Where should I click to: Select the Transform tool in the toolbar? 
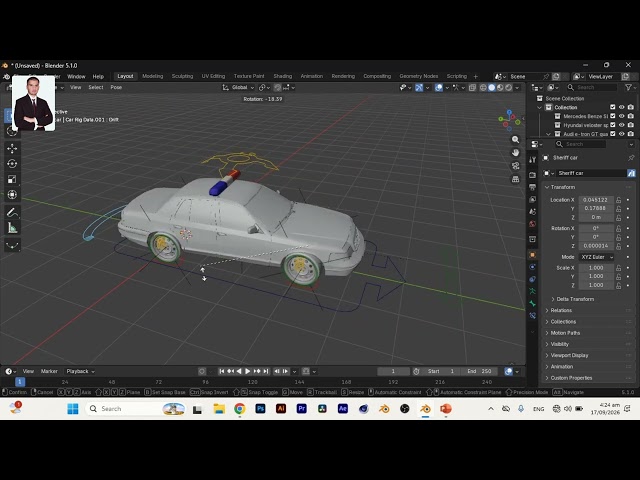(12, 195)
